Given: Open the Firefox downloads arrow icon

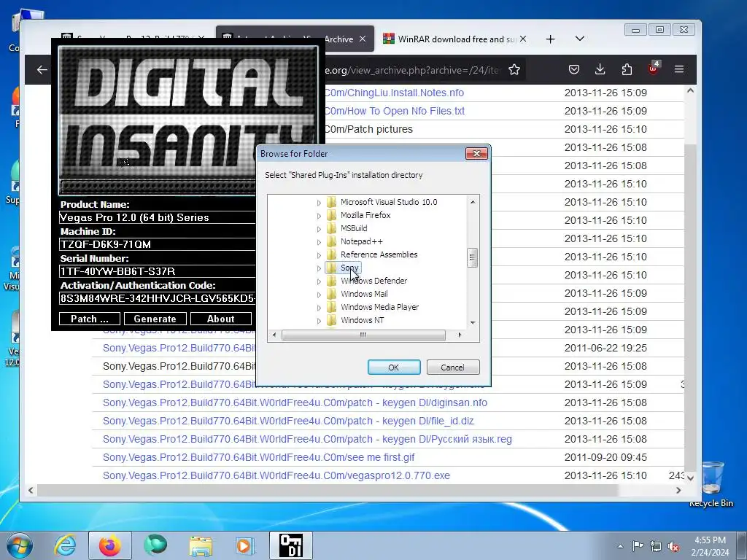Looking at the screenshot, I should point(600,69).
